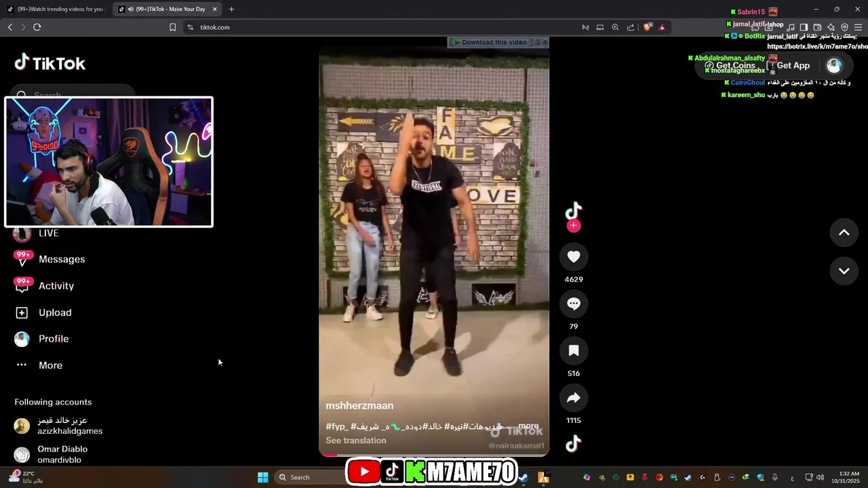Viewport: 868px width, 488px height.
Task: Open the weather widget showing 22°C
Action: 26,476
